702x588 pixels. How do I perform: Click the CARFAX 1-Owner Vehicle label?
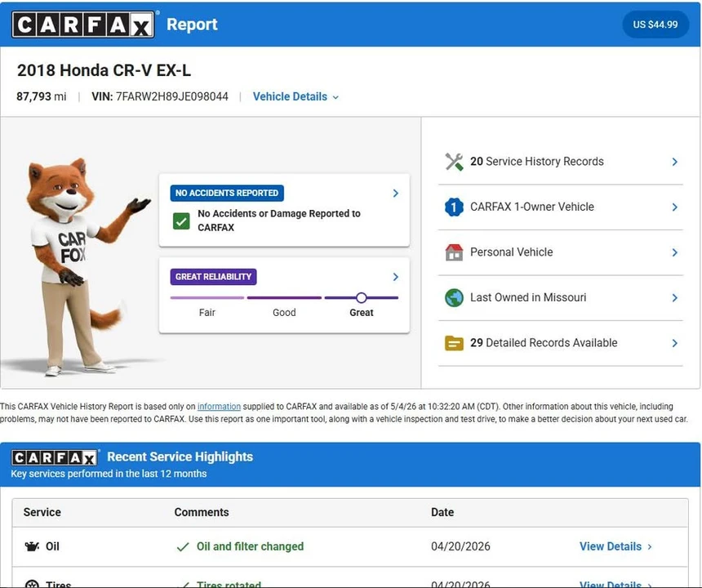tap(532, 207)
